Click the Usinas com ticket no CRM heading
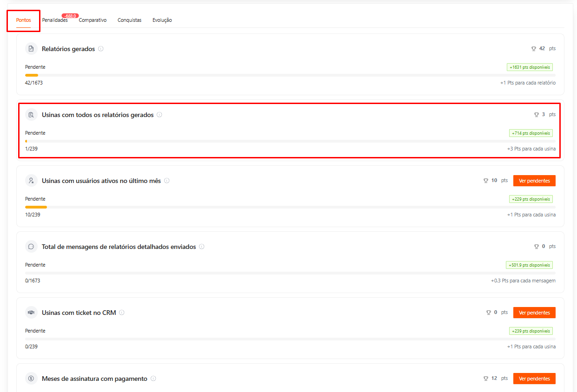This screenshot has height=392, width=577. tap(79, 313)
